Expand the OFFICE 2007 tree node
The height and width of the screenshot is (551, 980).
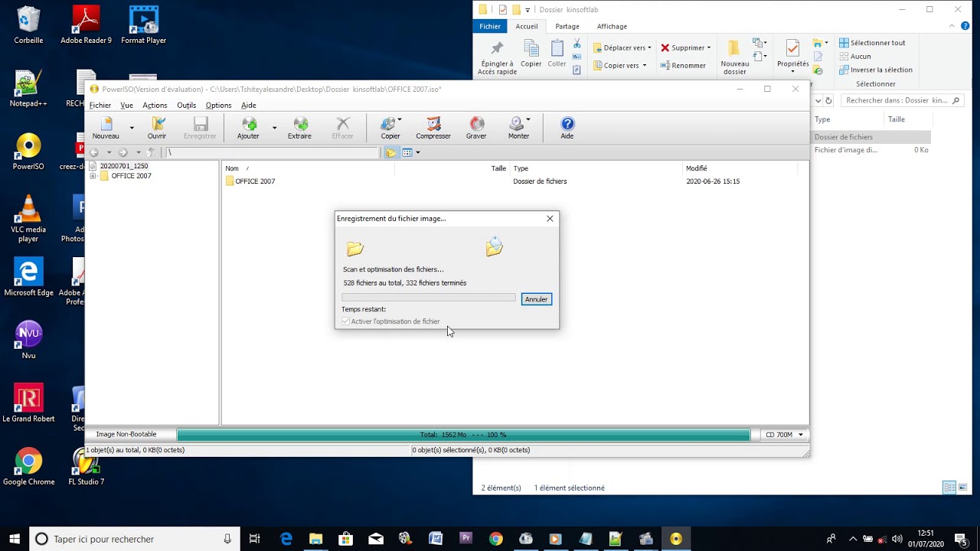[93, 176]
